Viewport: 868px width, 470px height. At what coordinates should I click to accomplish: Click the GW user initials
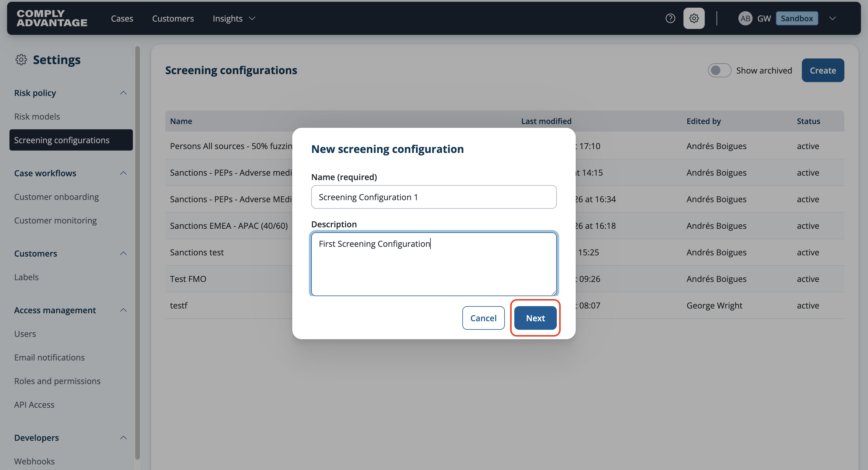click(x=764, y=18)
